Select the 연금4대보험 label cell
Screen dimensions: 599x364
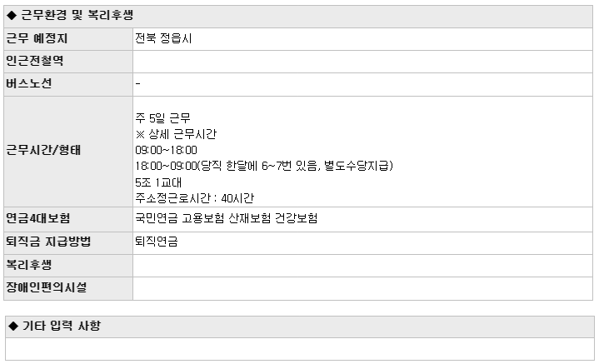[68, 220]
